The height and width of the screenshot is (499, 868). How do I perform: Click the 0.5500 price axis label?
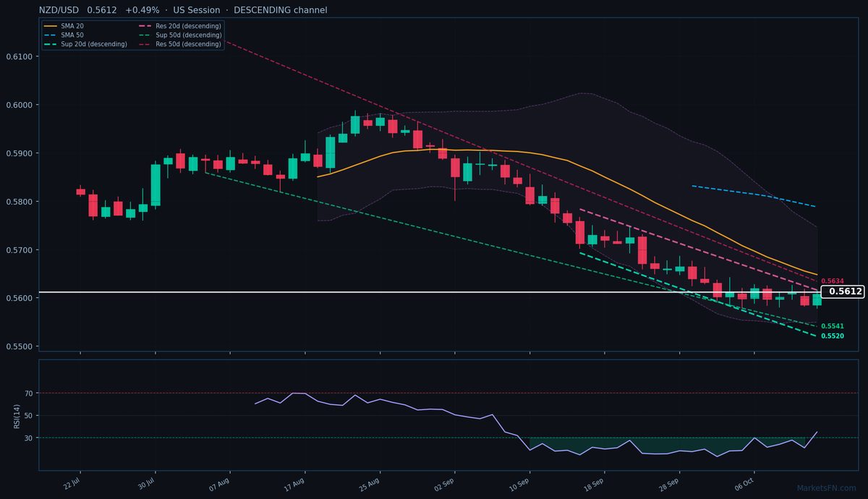click(19, 346)
